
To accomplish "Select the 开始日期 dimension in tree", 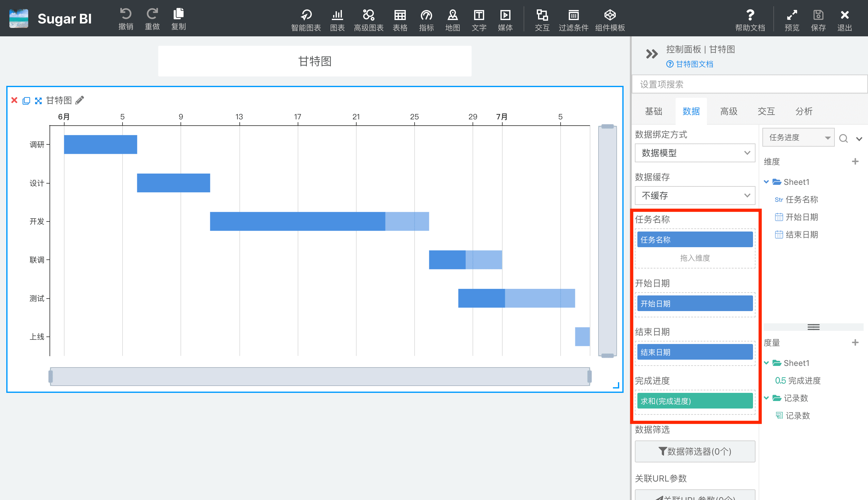I will tap(797, 217).
